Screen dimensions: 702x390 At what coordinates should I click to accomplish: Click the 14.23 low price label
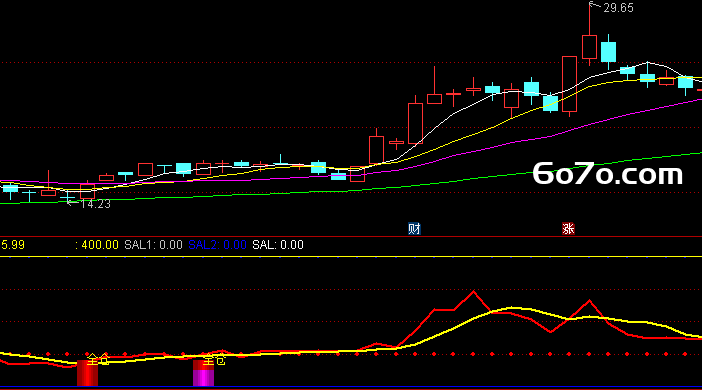pos(95,204)
